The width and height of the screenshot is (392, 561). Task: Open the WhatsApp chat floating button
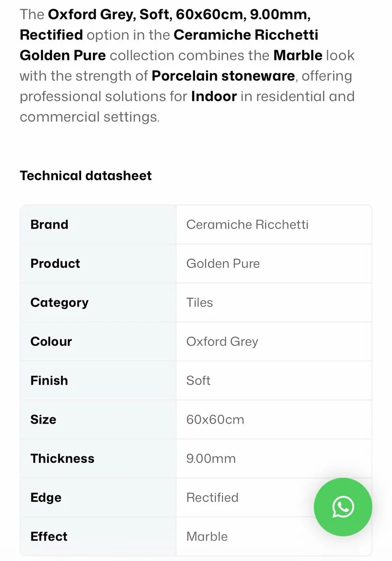click(x=343, y=507)
